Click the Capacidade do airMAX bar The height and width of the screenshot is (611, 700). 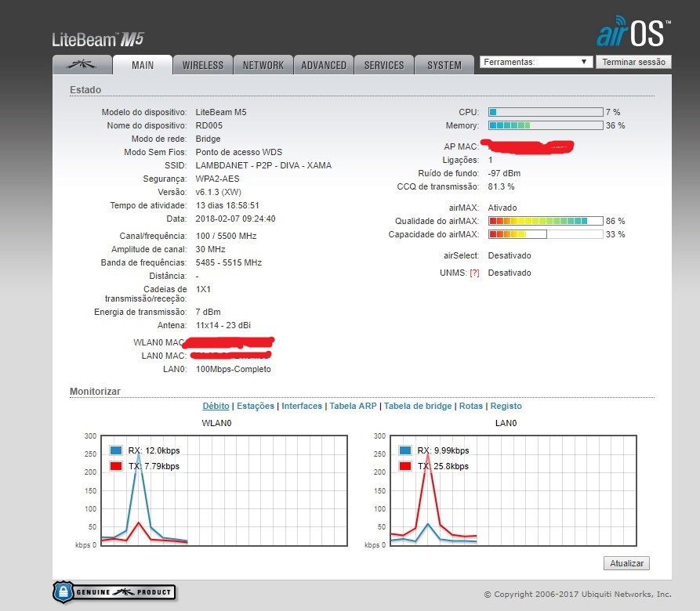(x=546, y=234)
